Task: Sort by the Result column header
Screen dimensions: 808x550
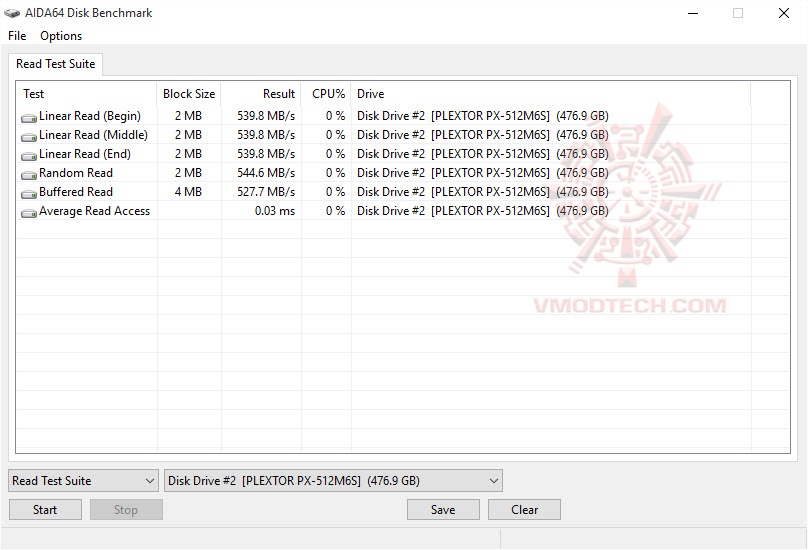Action: click(261, 94)
